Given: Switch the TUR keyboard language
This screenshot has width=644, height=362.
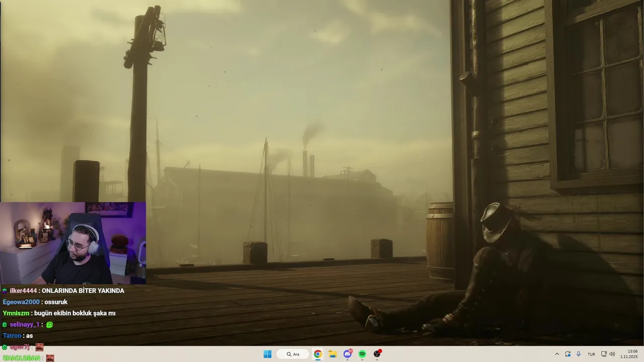Looking at the screenshot, I should tap(591, 354).
